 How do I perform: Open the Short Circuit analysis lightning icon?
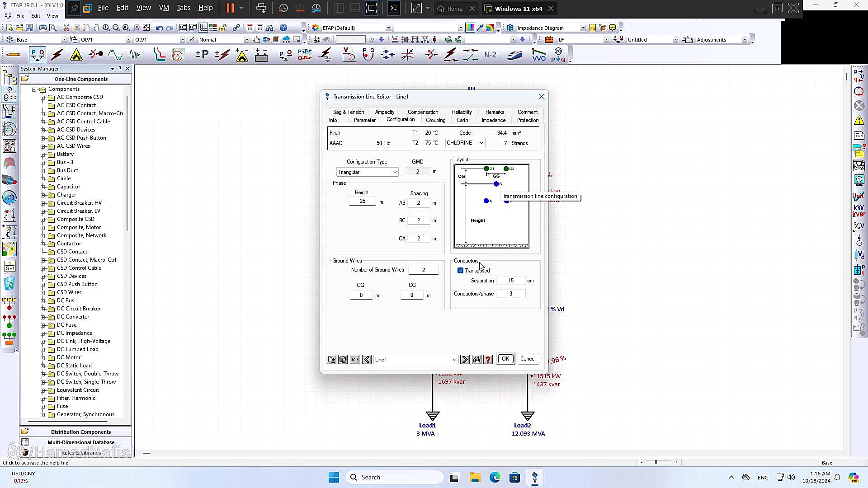[x=57, y=55]
